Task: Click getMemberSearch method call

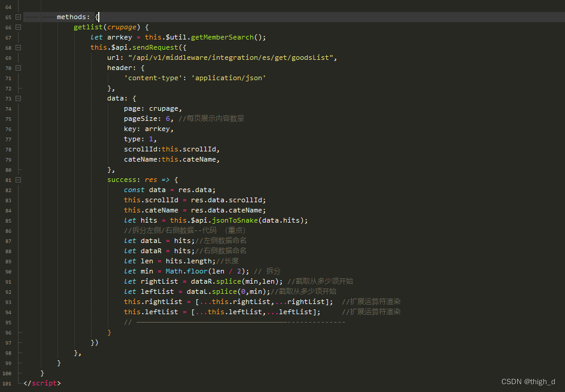Action: [x=222, y=37]
